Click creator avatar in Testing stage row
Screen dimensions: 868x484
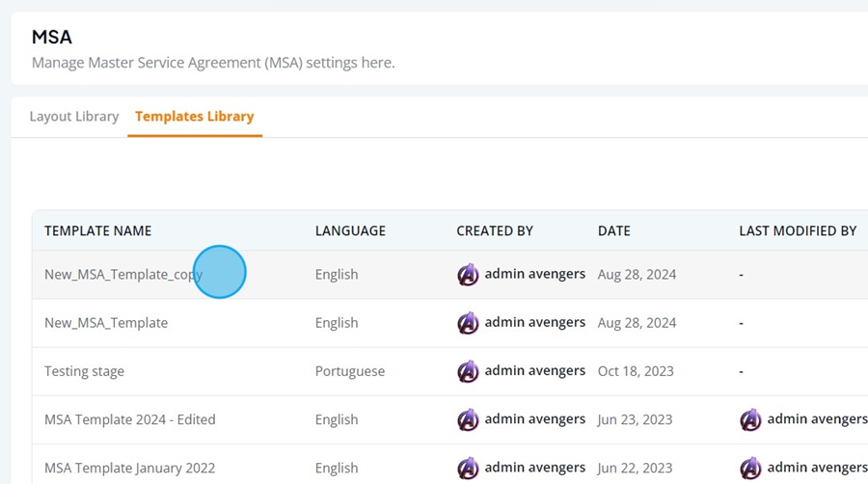[468, 371]
